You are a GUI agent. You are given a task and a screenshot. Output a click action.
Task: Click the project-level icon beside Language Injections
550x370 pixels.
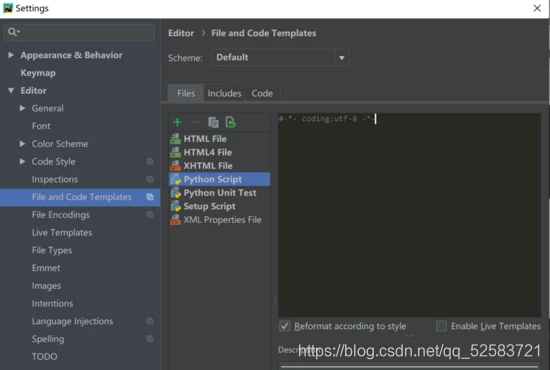(x=150, y=321)
